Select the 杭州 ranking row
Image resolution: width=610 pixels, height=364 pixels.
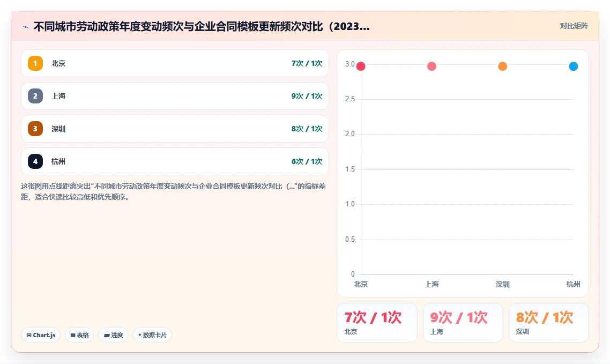click(175, 161)
